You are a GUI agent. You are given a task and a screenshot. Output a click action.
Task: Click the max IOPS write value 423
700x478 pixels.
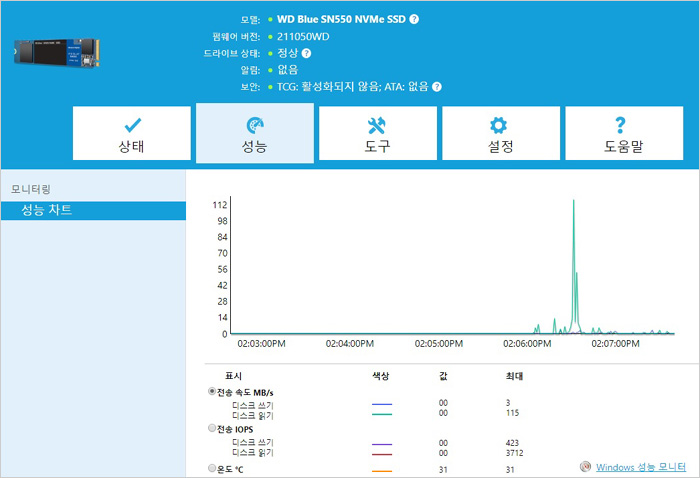[x=512, y=443]
